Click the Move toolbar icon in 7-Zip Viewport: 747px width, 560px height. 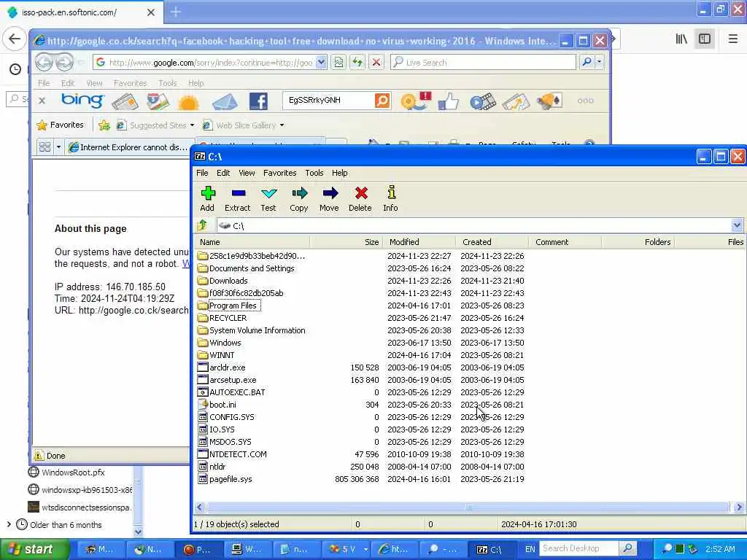click(x=329, y=198)
